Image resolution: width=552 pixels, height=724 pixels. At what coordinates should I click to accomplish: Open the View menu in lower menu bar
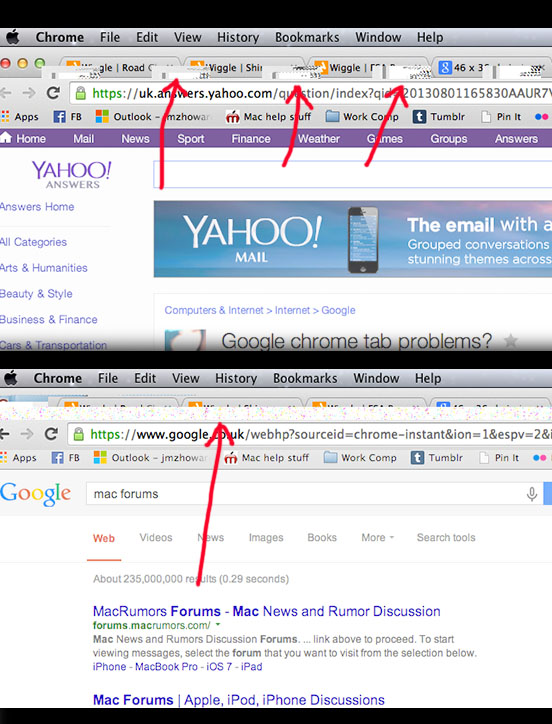[186, 378]
